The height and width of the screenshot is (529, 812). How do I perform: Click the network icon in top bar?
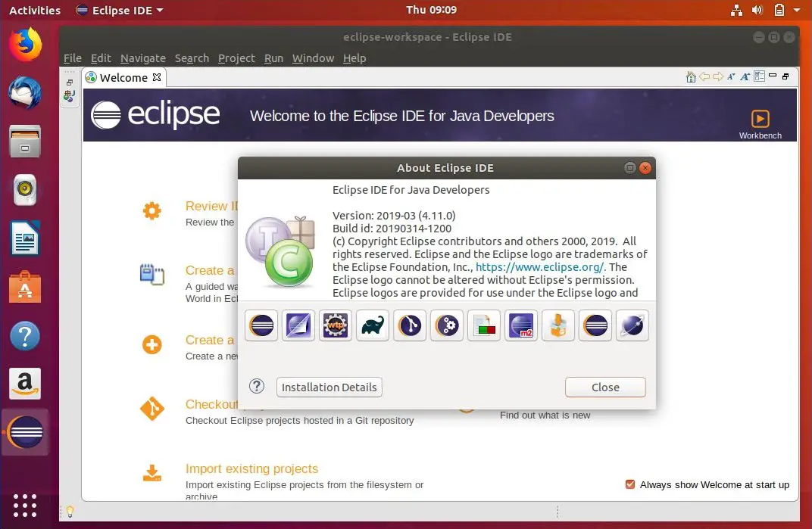pyautogui.click(x=736, y=10)
